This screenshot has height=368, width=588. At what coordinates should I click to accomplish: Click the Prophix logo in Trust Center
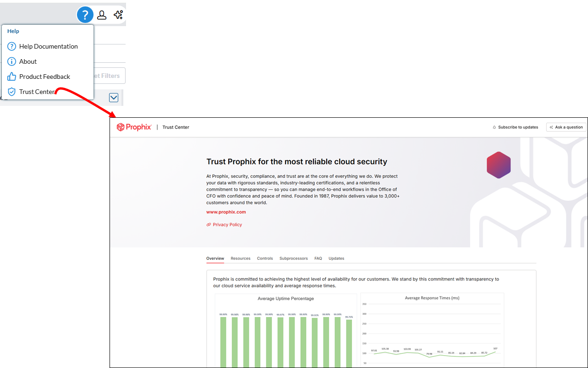point(134,127)
